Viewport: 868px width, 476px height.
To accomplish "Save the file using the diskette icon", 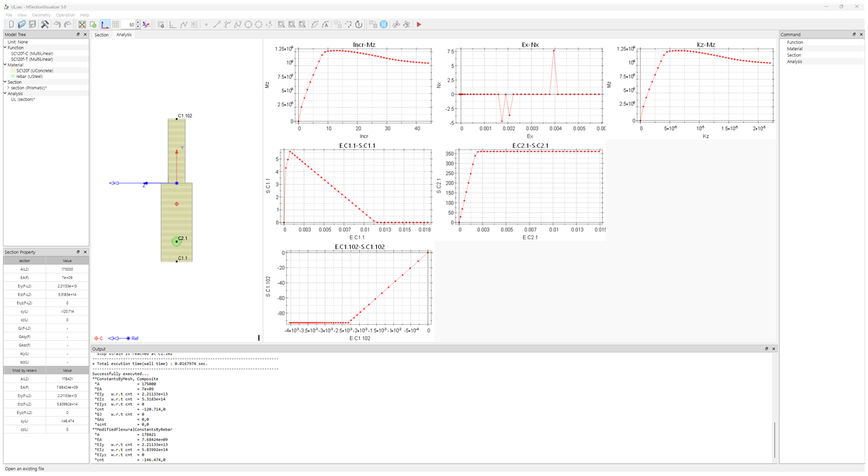I will (x=32, y=24).
